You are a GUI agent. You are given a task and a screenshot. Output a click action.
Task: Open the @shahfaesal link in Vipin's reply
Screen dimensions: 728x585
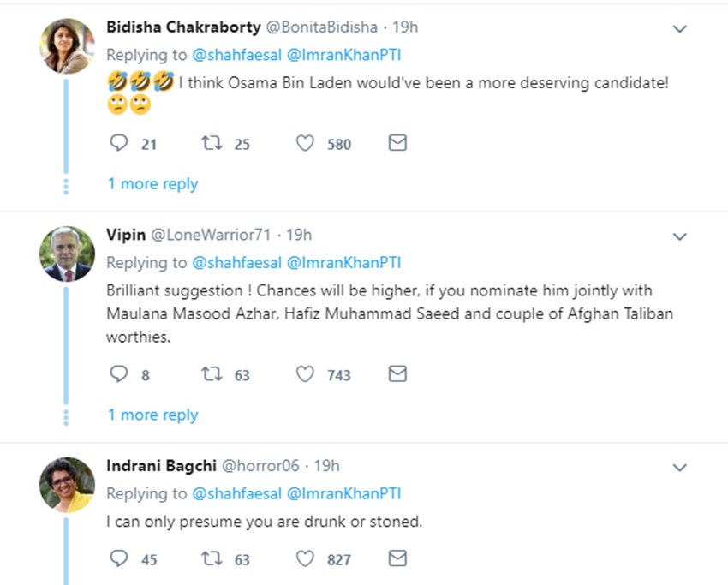[236, 262]
